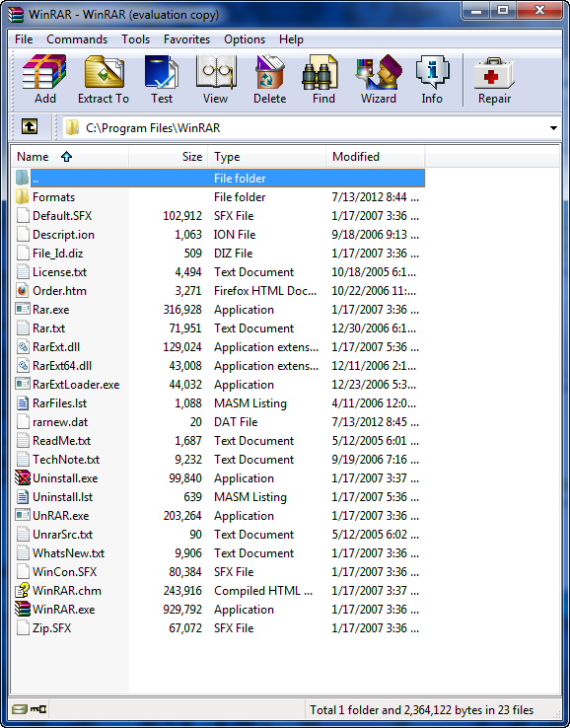The width and height of the screenshot is (570, 728).
Task: Launch the Find binoculars tool
Action: coord(323,79)
